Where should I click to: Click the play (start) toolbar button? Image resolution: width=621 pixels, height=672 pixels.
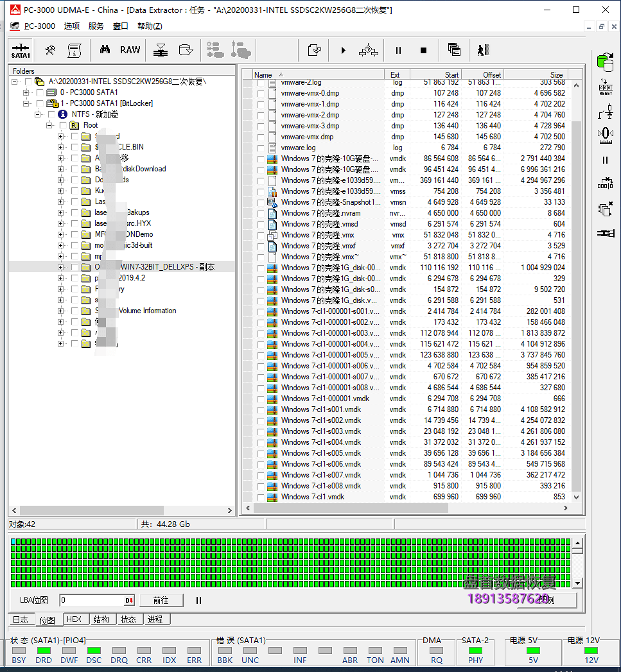coord(343,51)
